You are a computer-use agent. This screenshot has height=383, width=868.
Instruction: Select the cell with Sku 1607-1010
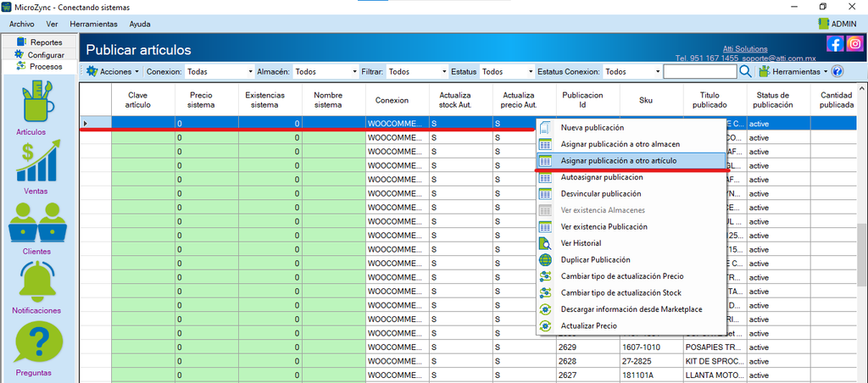(x=652, y=347)
